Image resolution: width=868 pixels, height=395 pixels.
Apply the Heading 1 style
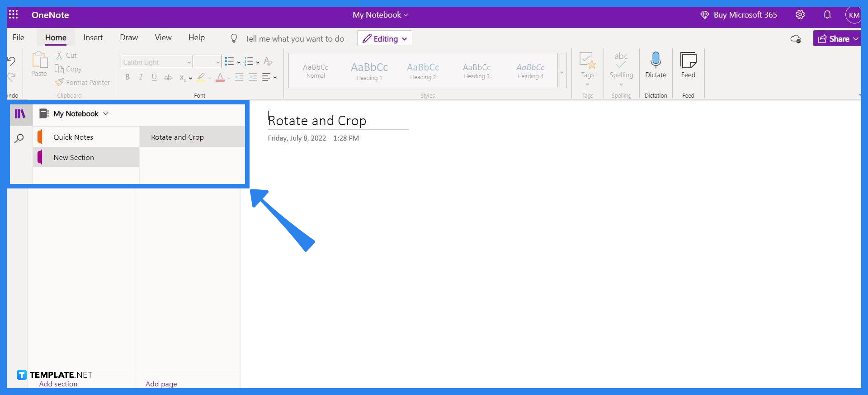(369, 71)
